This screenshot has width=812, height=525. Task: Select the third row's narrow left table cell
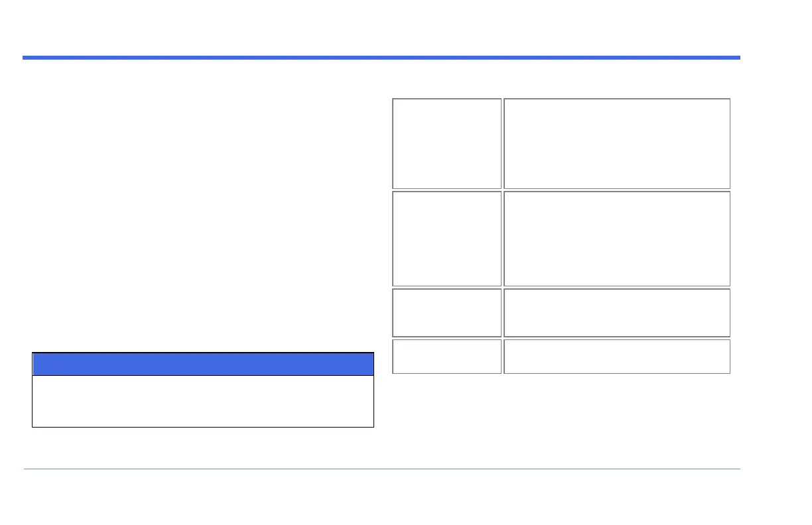coord(446,312)
